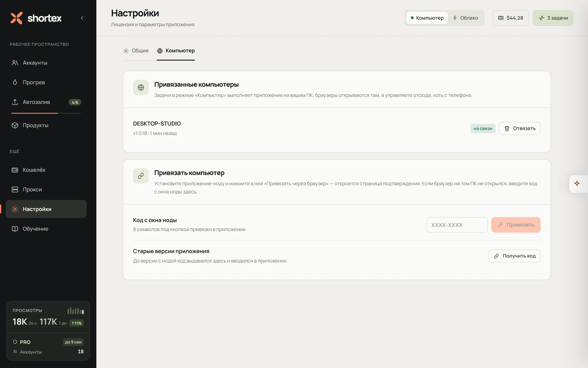This screenshot has height=368, width=588.
Task: Click the Кошелёк wallet icon
Action: [15, 170]
